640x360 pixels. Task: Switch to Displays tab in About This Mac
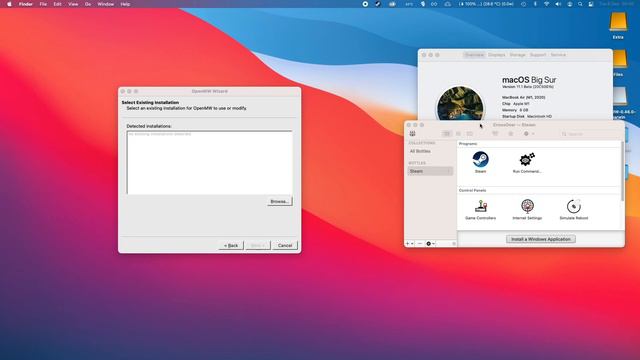click(x=496, y=55)
